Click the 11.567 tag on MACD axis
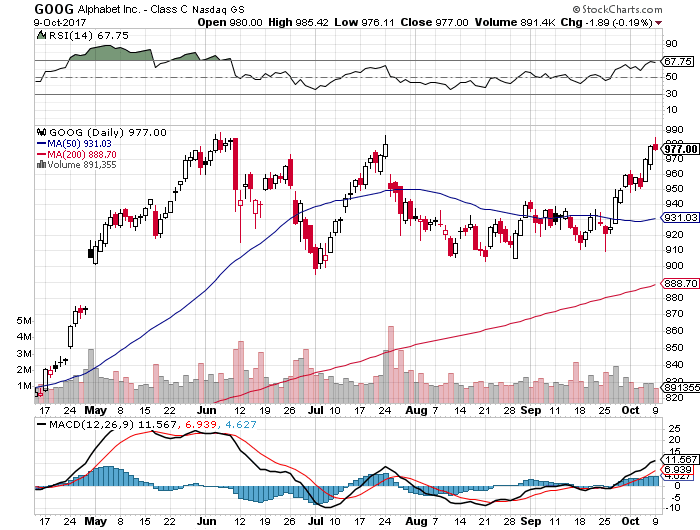 click(x=680, y=459)
